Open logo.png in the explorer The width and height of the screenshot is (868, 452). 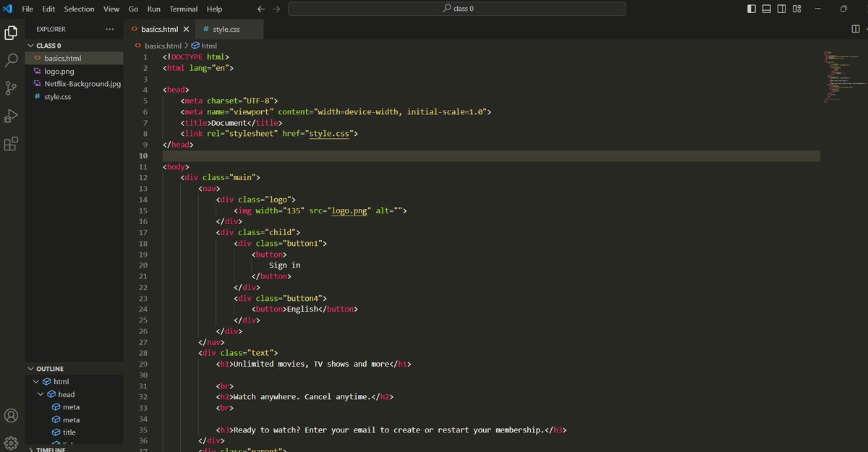click(x=75, y=72)
